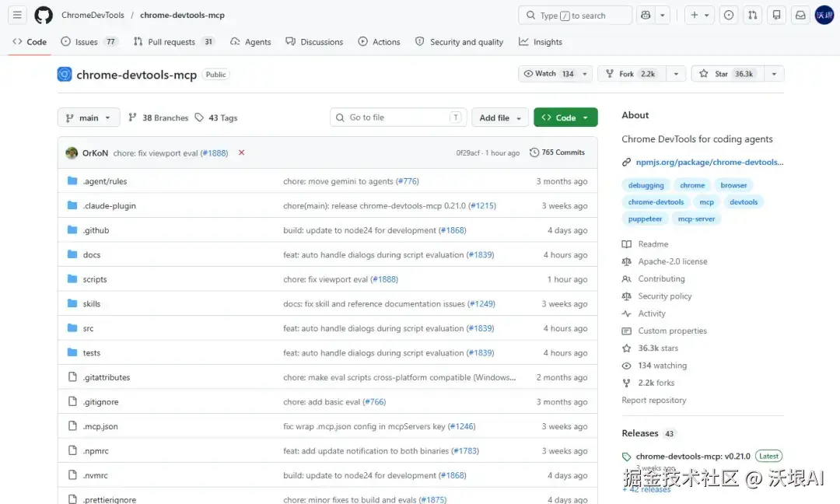Screen dimensions: 840x504
Task: Click the ChromeDevTools owner breadcrumb
Action: (x=93, y=15)
